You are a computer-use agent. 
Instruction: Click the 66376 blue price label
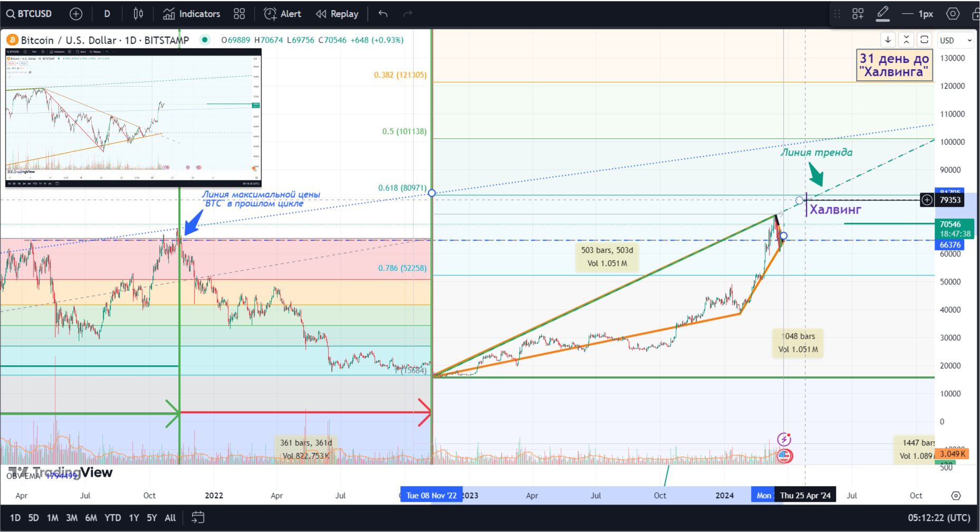(x=950, y=245)
